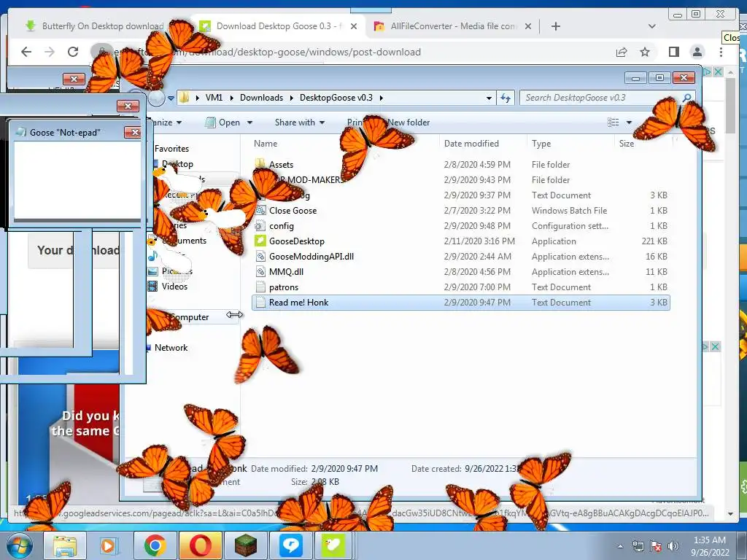Select Download Desktop Goose 0.3 tab
The height and width of the screenshot is (560, 747).
279,26
